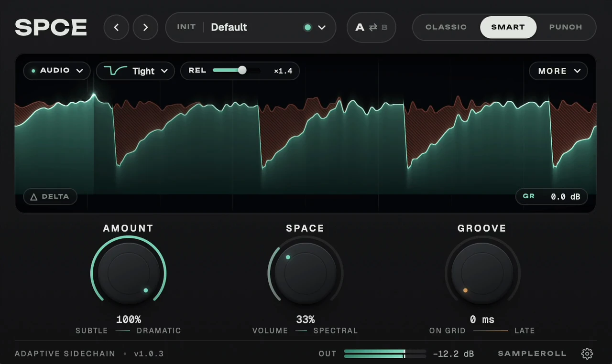
Task: Switch to Classic mode
Action: (x=446, y=27)
